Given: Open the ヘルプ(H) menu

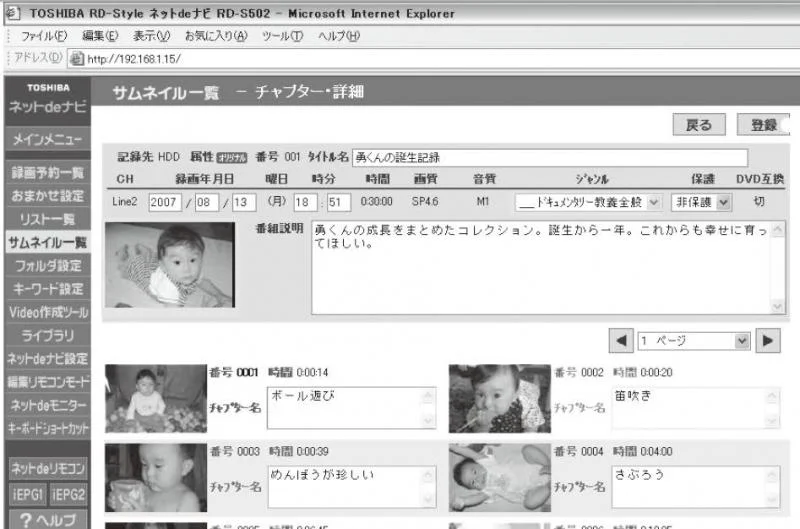Looking at the screenshot, I should tap(339, 36).
